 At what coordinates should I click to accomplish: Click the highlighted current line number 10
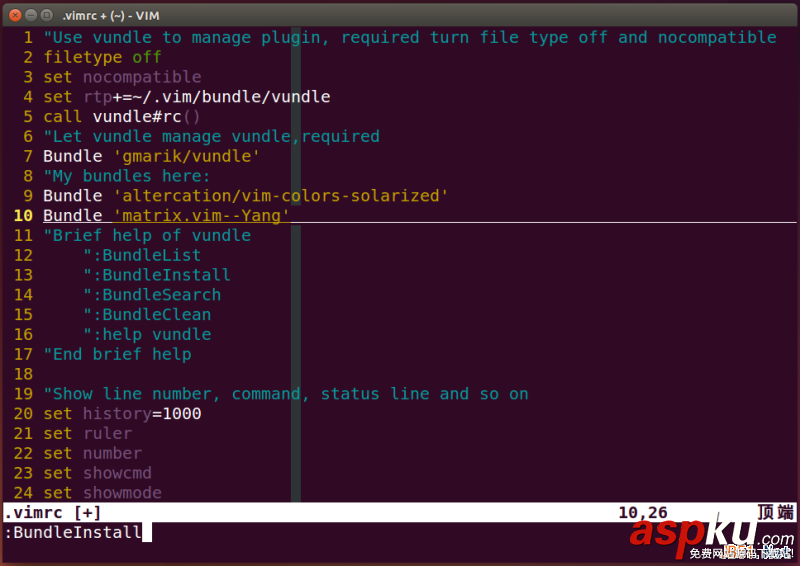(23, 216)
